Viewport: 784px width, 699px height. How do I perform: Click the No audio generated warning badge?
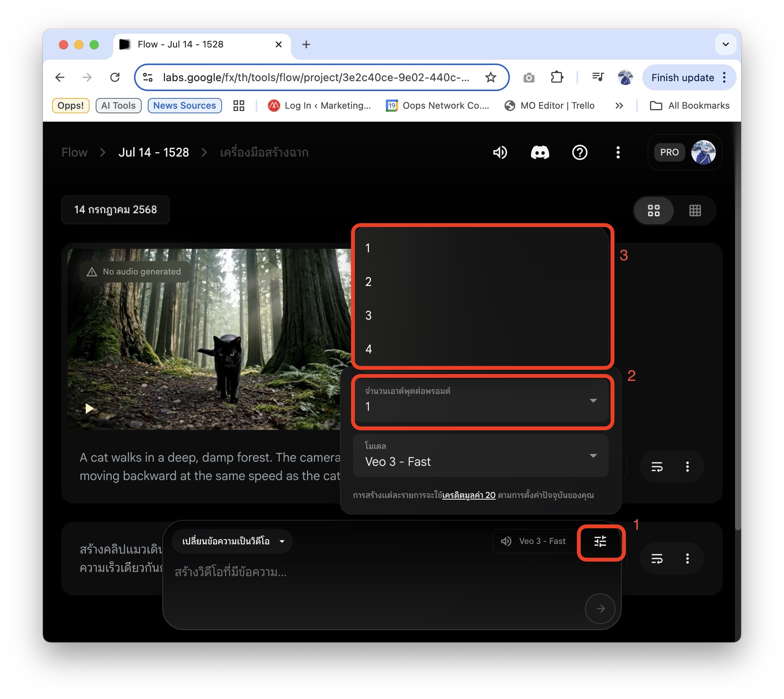click(x=134, y=272)
